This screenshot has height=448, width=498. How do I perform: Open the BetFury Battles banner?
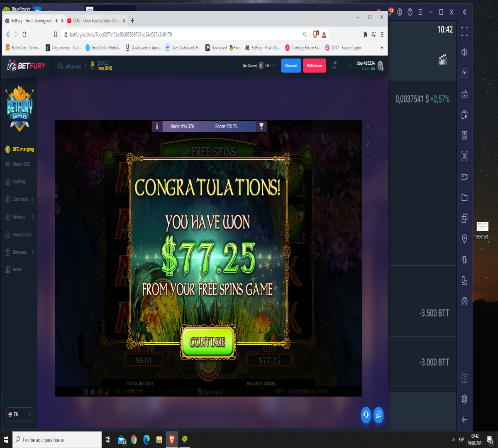pyautogui.click(x=20, y=109)
